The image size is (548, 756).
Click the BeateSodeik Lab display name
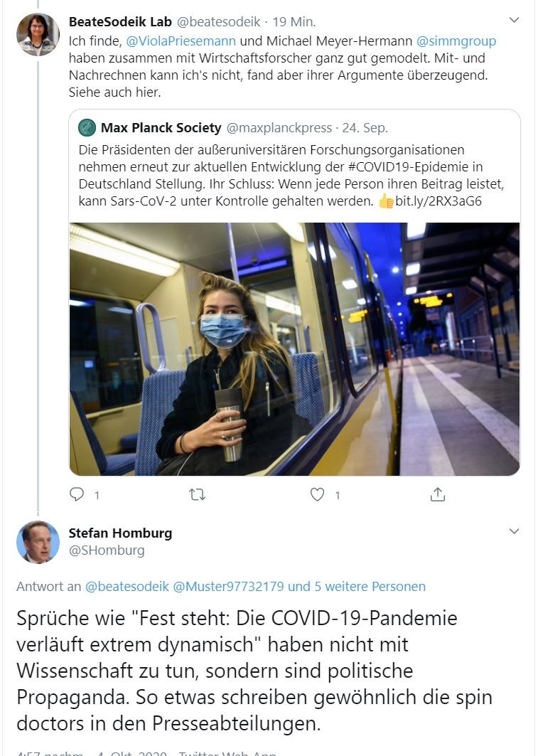coord(113,22)
